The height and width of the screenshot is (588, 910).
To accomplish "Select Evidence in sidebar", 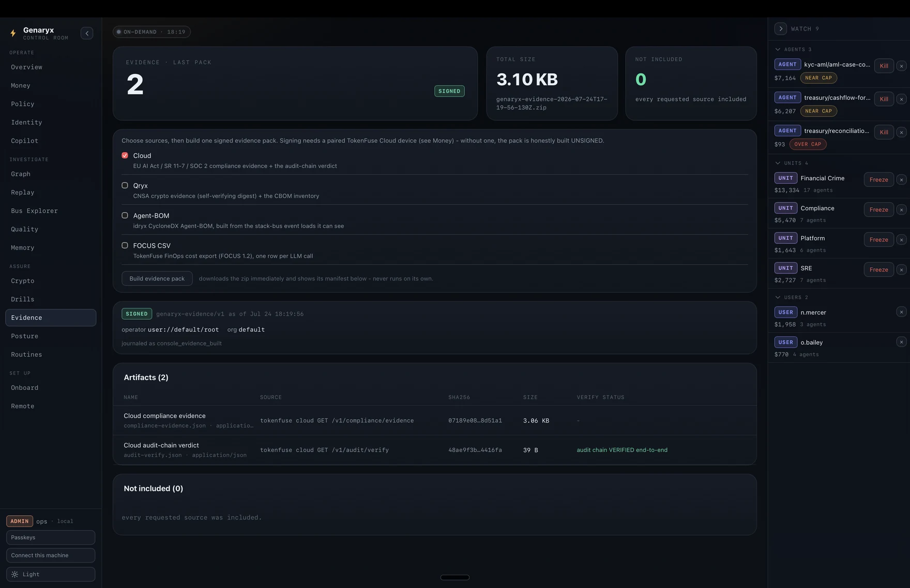I will 51,318.
